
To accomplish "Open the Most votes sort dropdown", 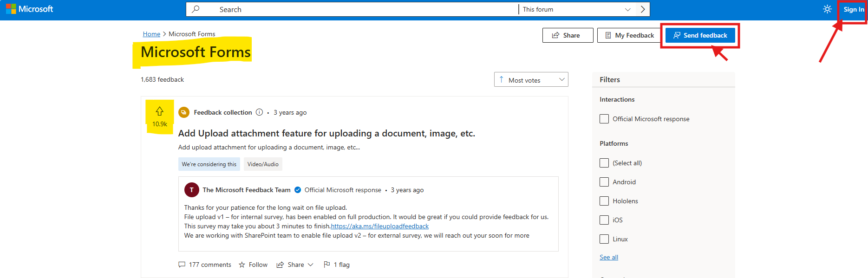I will point(531,80).
